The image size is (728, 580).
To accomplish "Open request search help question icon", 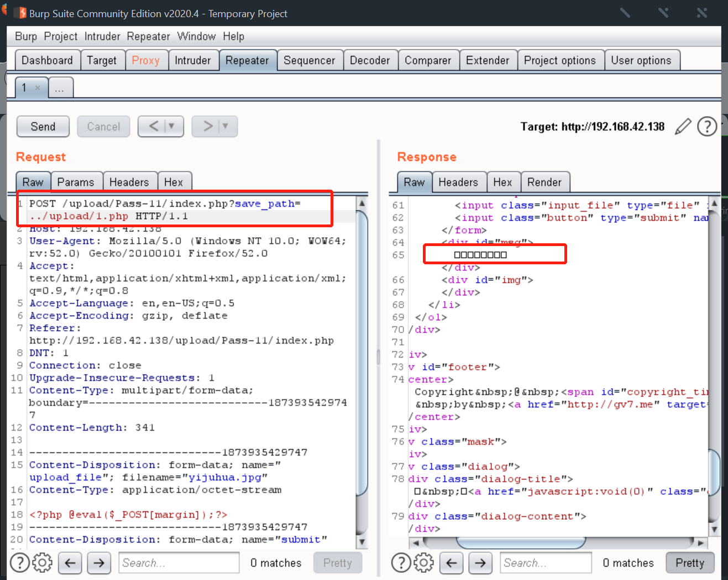I will pyautogui.click(x=20, y=563).
